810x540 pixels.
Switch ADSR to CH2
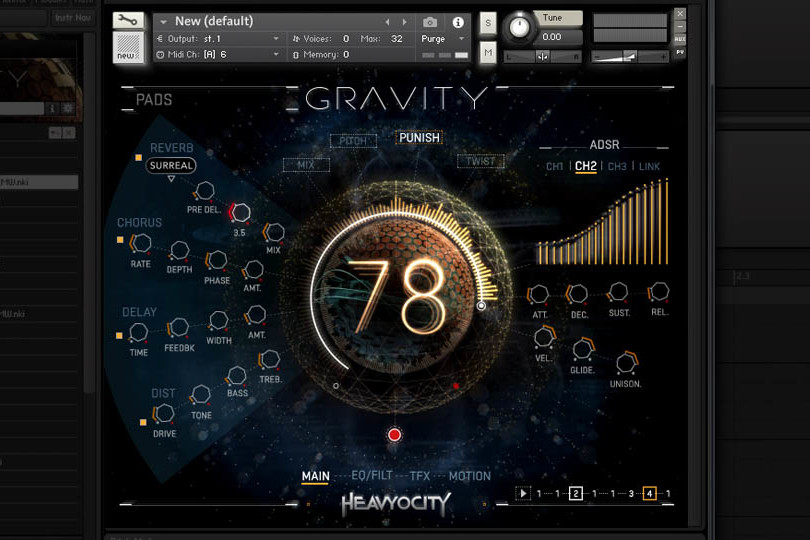pos(586,166)
